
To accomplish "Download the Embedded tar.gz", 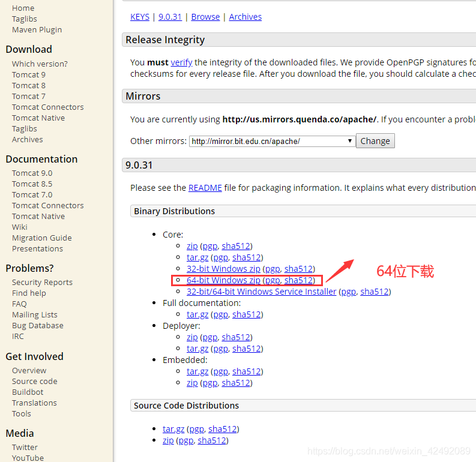I will 197,371.
